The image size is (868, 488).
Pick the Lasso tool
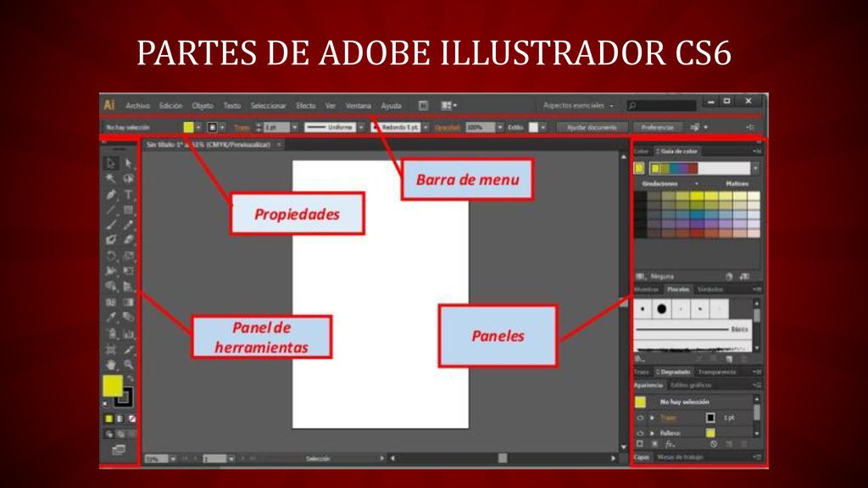129,178
